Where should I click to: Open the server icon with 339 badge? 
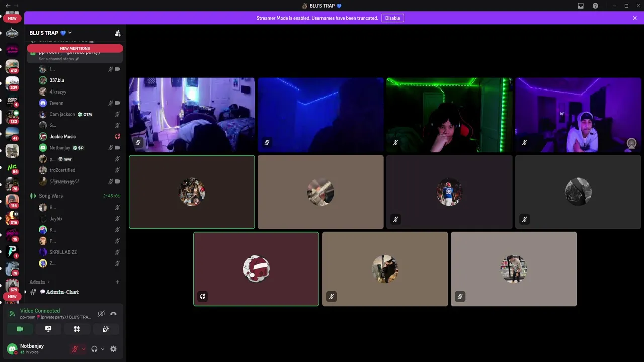(12, 83)
